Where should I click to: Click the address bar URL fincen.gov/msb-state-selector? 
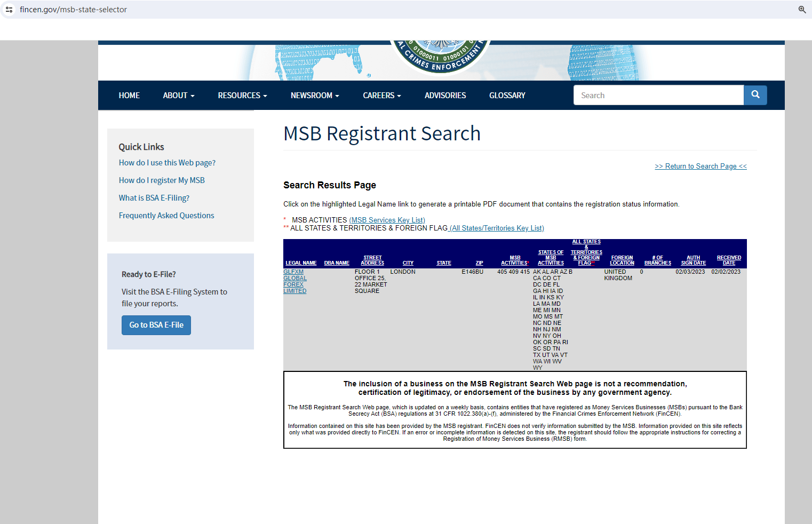pyautogui.click(x=74, y=10)
